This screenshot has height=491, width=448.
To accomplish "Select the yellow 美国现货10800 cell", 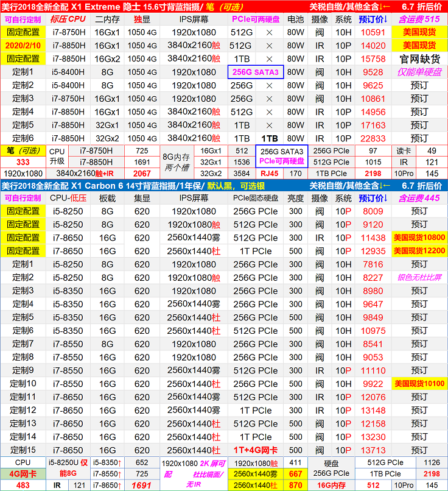I will tap(419, 238).
